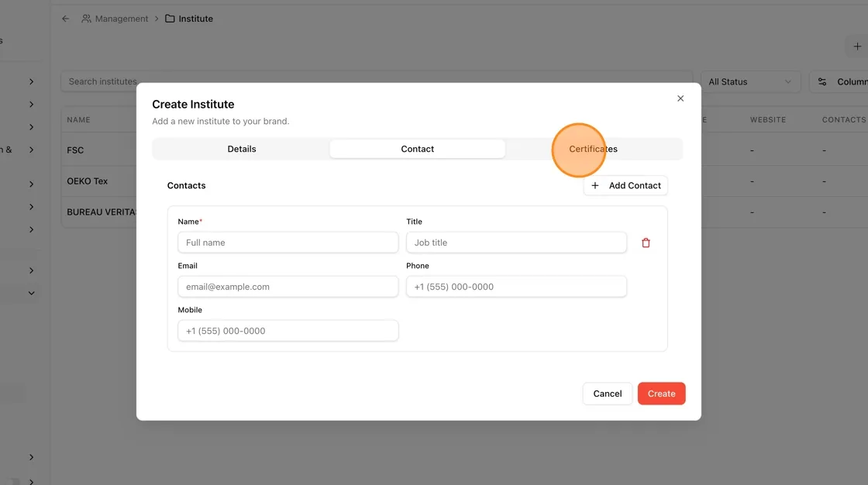Focus the Full name field
The width and height of the screenshot is (868, 485).
[x=288, y=242]
